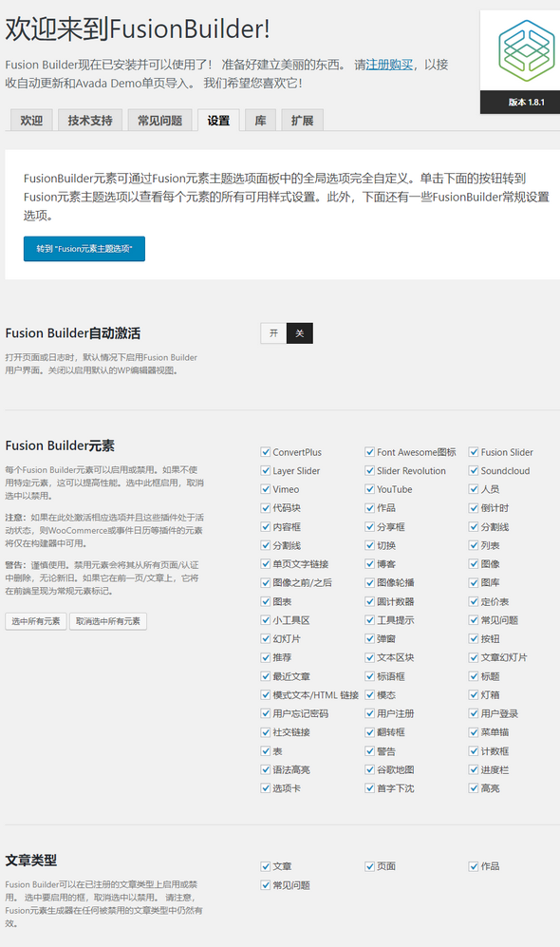
Task: Toggle the 列表 checkbox
Action: tap(474, 545)
